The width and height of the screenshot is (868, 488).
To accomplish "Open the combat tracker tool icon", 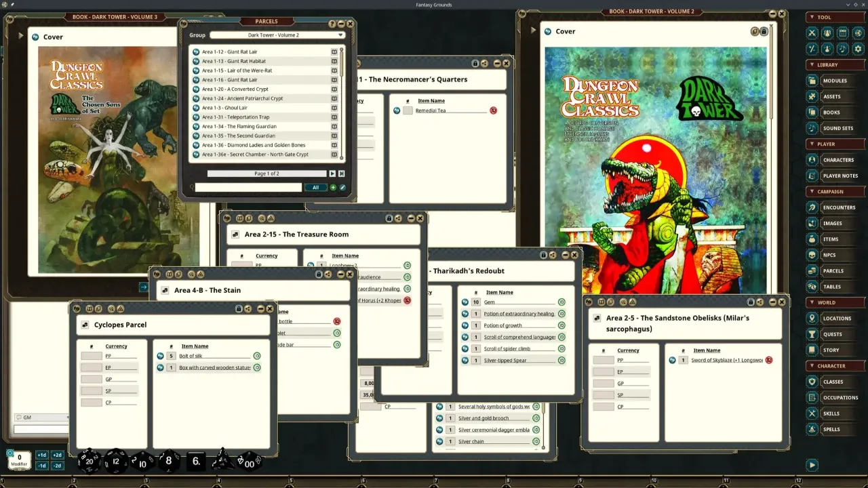I will click(x=812, y=33).
